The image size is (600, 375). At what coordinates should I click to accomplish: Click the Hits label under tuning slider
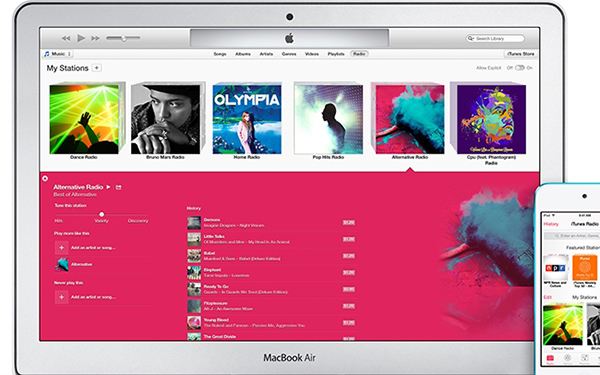point(59,221)
